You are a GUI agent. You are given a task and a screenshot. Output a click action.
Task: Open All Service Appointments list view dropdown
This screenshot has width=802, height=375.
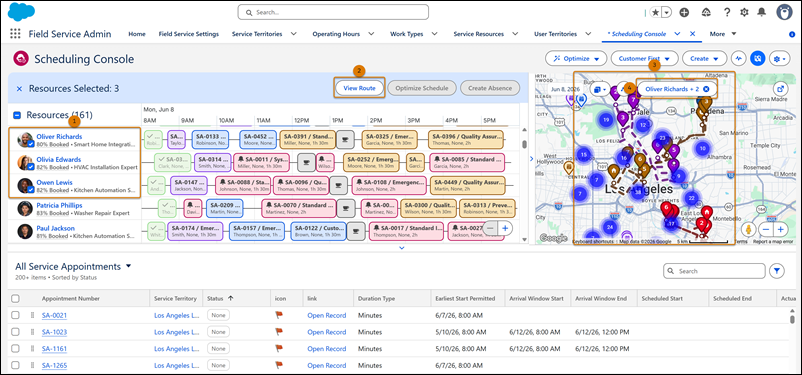(x=128, y=267)
